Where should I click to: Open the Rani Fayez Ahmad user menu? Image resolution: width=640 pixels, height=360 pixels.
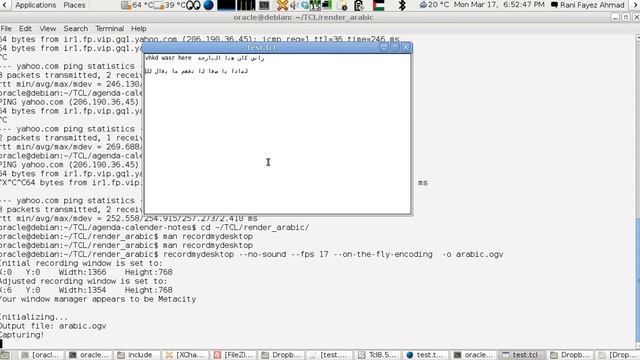(588, 5)
